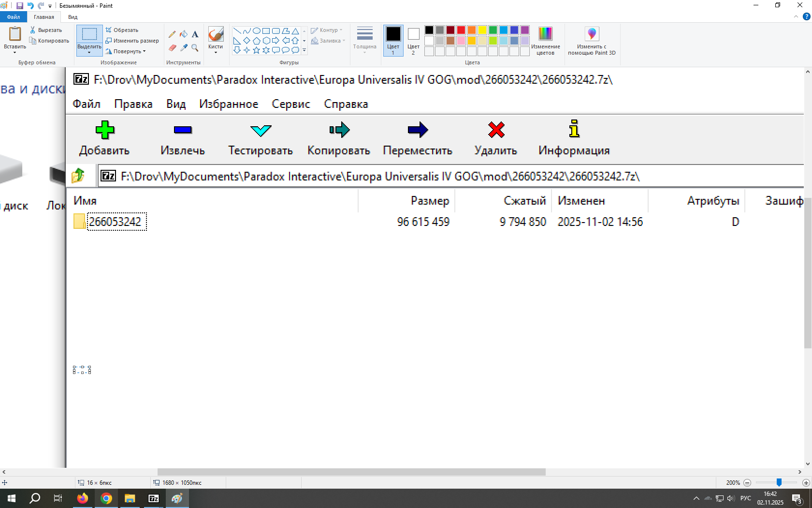
Task: Select the Magnifier tool
Action: 195,48
